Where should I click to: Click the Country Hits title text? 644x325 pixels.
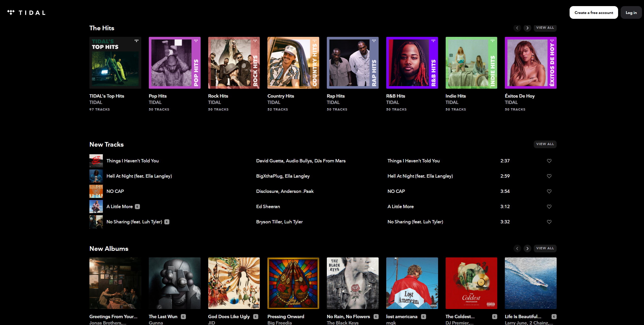tap(281, 96)
